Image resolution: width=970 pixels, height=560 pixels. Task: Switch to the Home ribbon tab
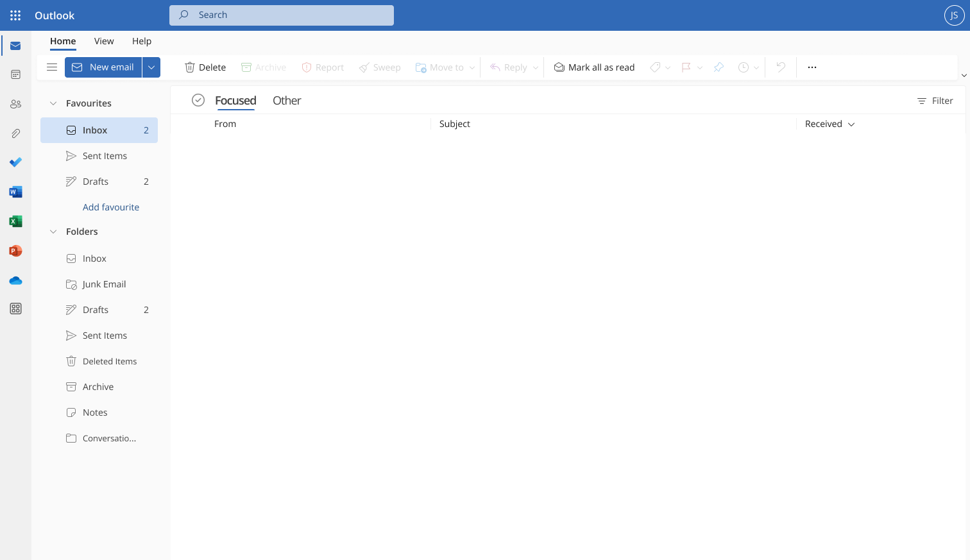point(63,41)
